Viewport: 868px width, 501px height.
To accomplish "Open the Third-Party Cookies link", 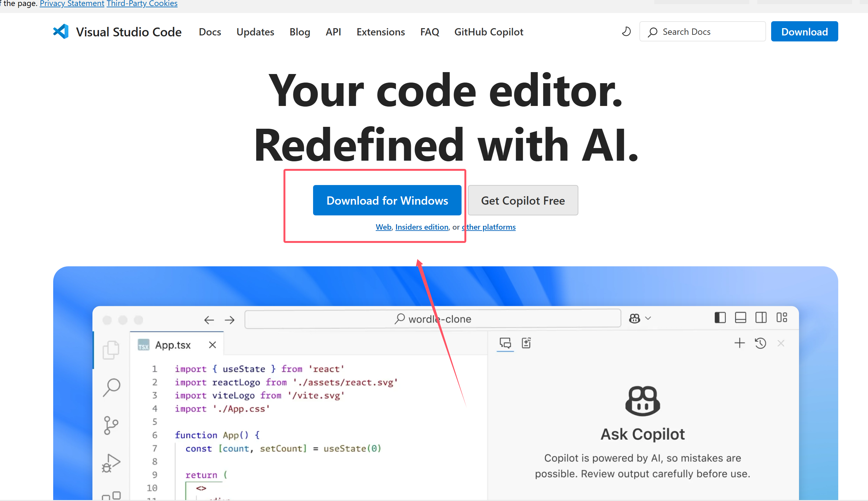I will [x=142, y=4].
